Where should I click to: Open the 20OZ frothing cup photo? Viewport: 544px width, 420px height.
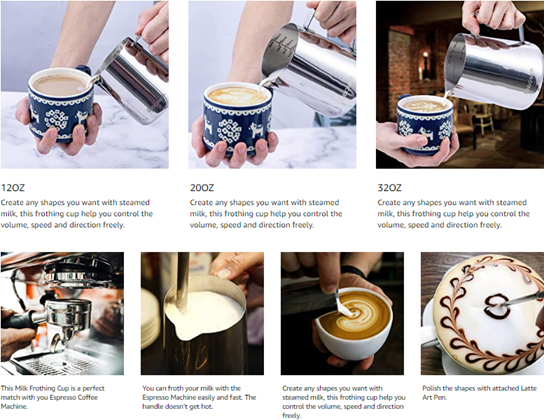click(x=272, y=85)
